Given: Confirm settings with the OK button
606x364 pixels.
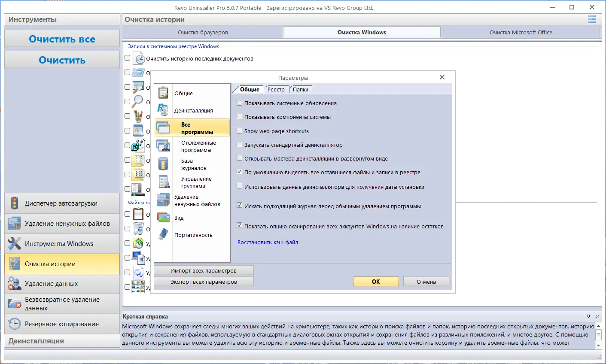Looking at the screenshot, I should (376, 282).
